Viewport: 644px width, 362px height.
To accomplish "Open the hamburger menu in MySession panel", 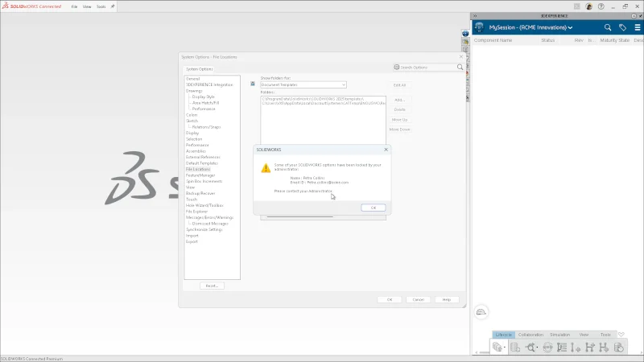I will coord(638,27).
